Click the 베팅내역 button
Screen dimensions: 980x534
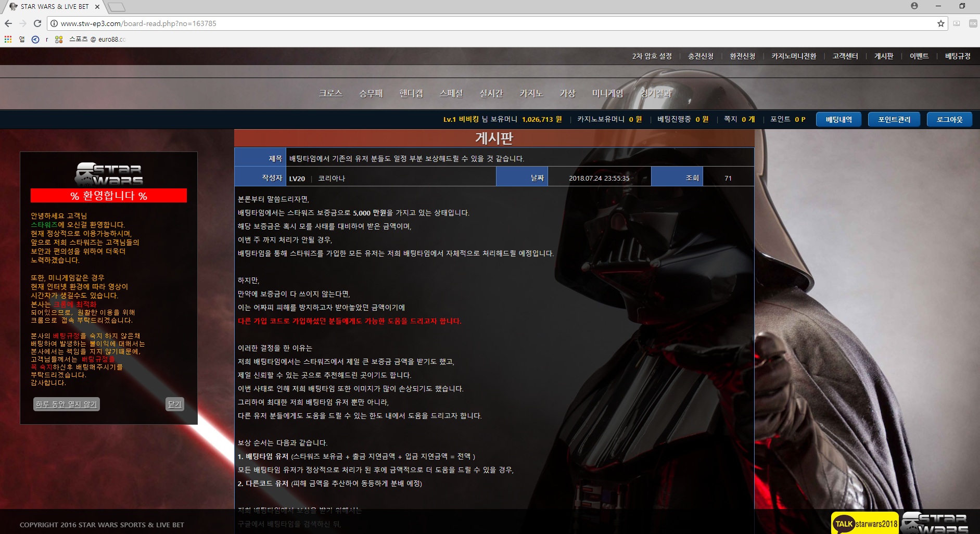[839, 119]
